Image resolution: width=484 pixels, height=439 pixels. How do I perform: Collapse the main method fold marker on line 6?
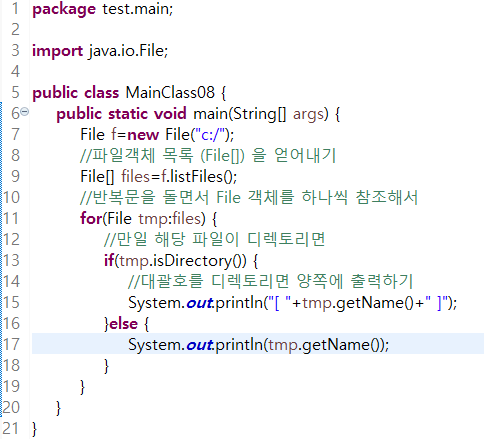pos(25,112)
